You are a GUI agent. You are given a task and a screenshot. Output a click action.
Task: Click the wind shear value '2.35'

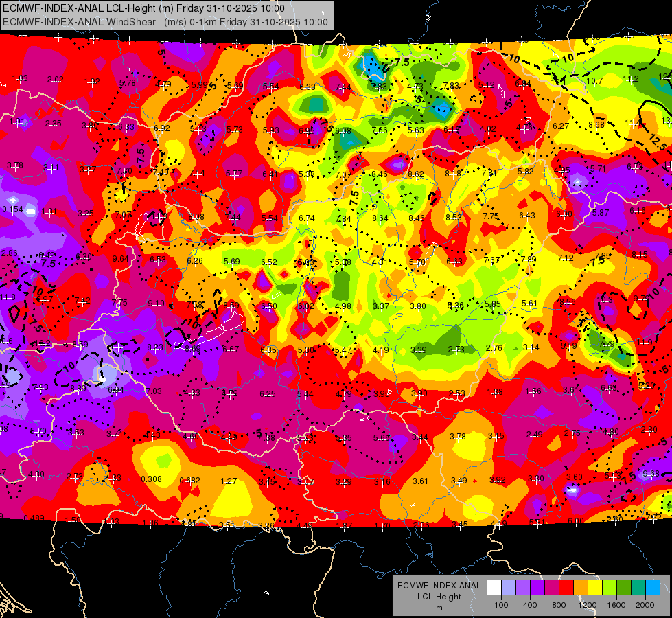coord(53,124)
